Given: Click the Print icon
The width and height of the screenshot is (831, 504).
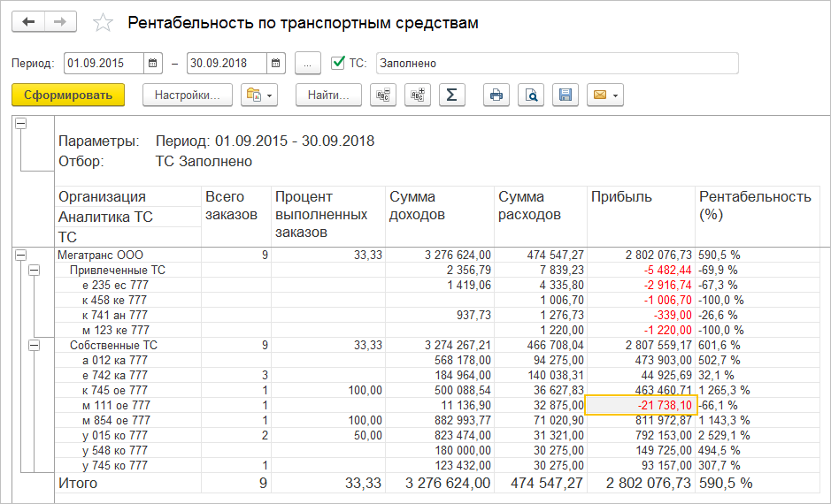Looking at the screenshot, I should (496, 95).
